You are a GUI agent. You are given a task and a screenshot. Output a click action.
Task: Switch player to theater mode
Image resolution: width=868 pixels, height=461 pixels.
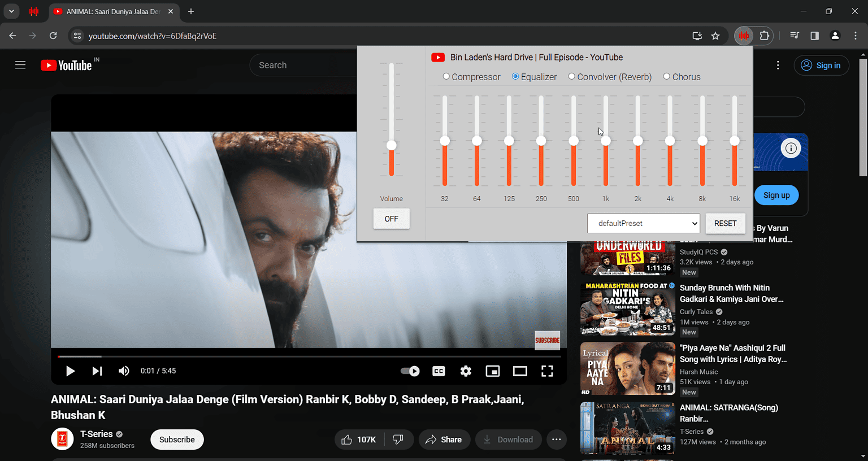click(x=520, y=371)
